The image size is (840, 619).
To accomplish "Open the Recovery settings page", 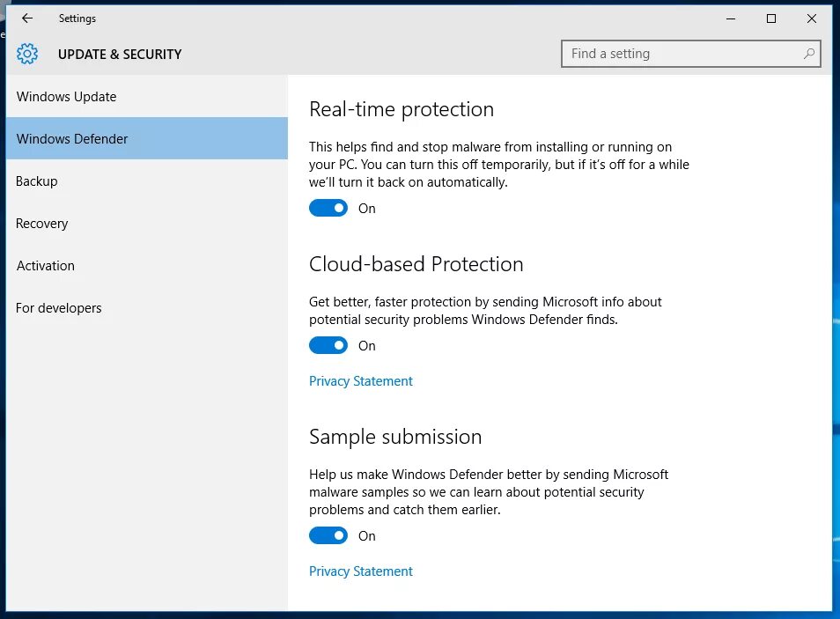I will (42, 224).
